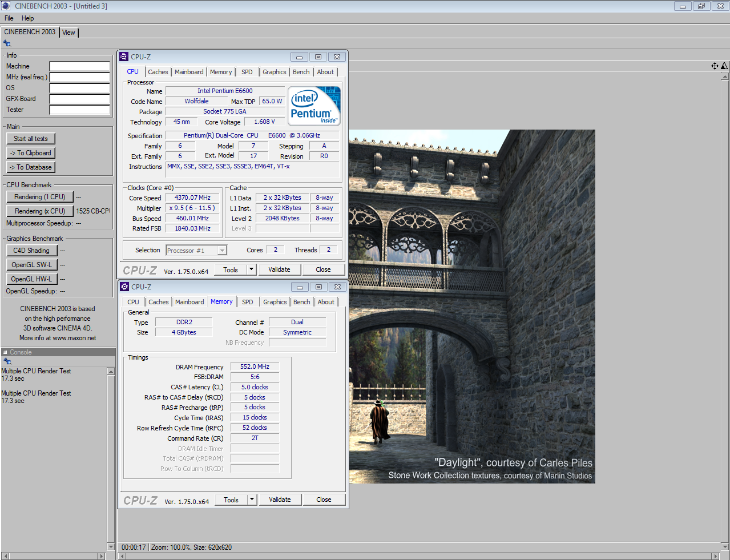This screenshot has height=560, width=730.
Task: Open Caches tab in lower CPU-Z window
Action: tap(159, 302)
